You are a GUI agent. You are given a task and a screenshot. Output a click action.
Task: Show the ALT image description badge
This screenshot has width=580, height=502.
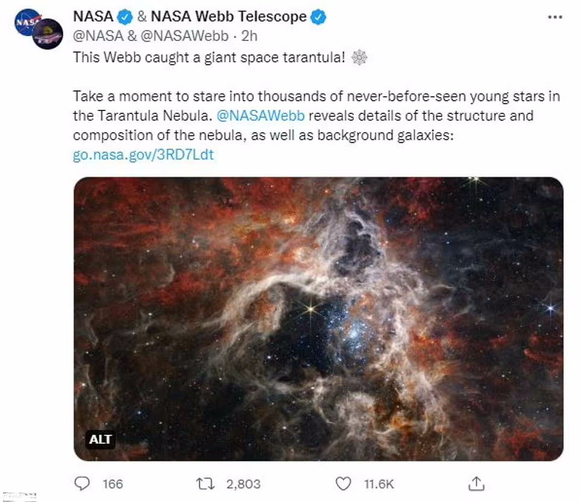[100, 439]
